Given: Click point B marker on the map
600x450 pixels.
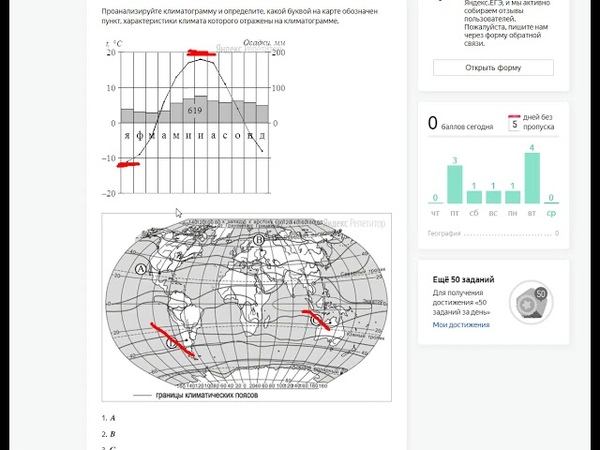Looking at the screenshot, I should [259, 240].
